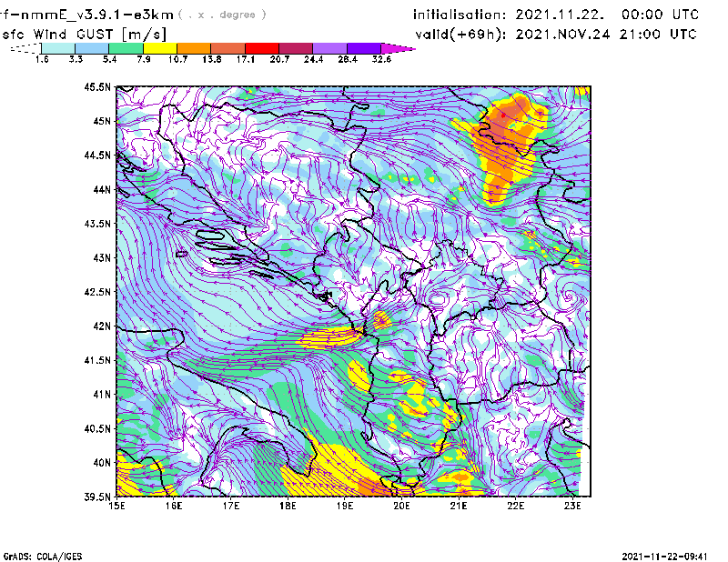
Task: Click the 40N latitude label
Action: (102, 463)
